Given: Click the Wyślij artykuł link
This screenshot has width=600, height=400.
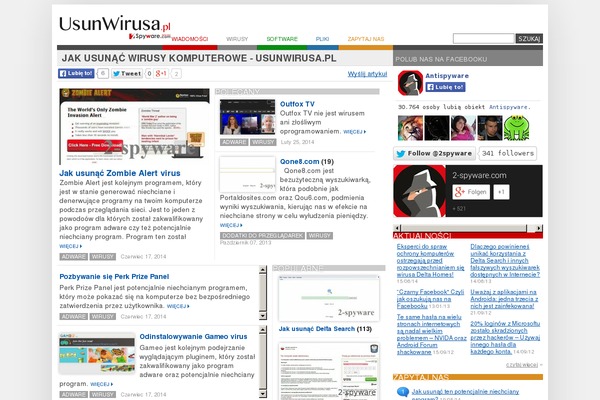Looking at the screenshot, I should coord(367,74).
